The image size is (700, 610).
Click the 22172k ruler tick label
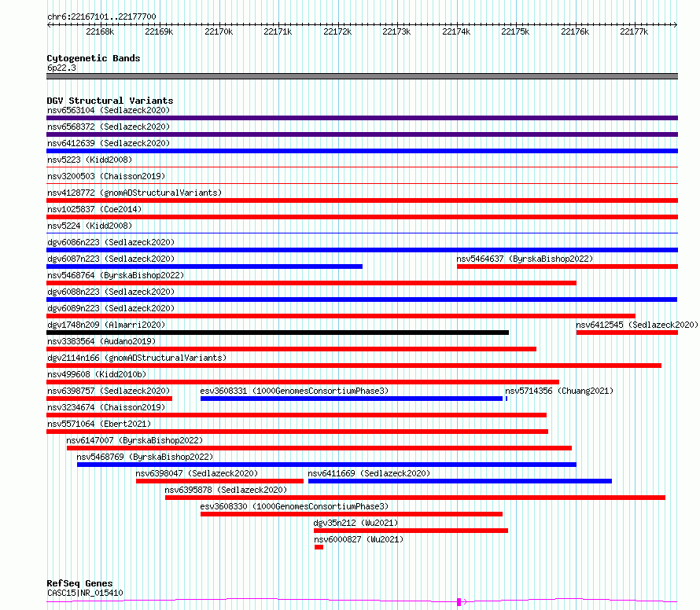click(337, 31)
